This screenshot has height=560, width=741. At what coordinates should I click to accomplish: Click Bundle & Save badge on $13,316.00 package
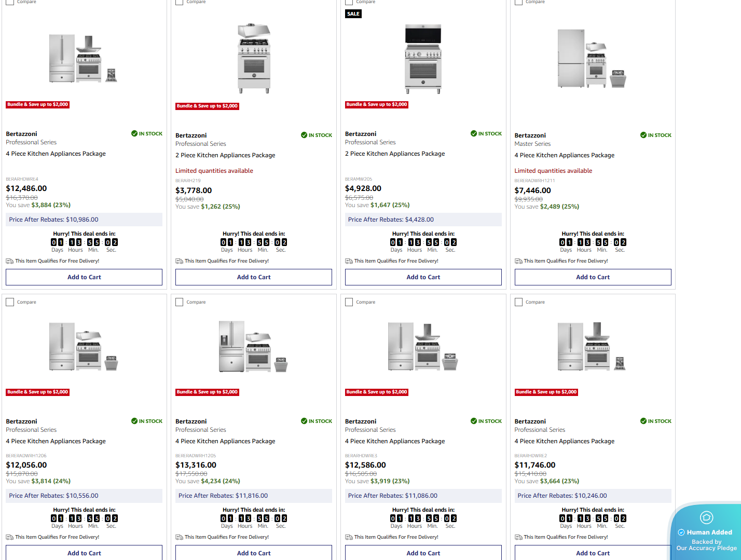[207, 392]
